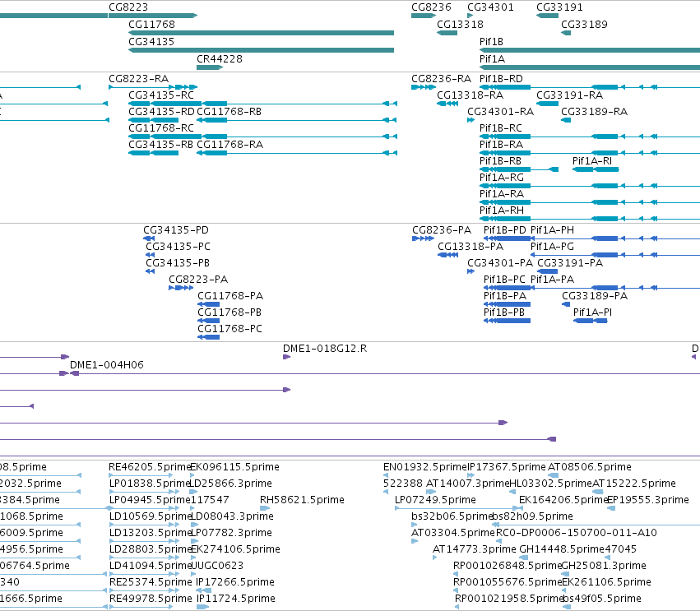Select the GH25081.3prime EST label
This screenshot has width=700, height=611.
pos(604,566)
